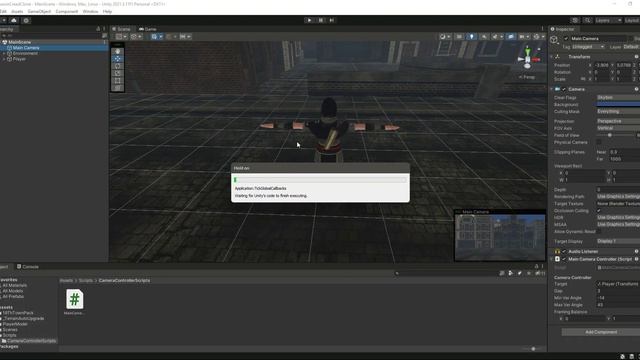The height and width of the screenshot is (360, 640).
Task: Click the Add Component button
Action: (601, 332)
